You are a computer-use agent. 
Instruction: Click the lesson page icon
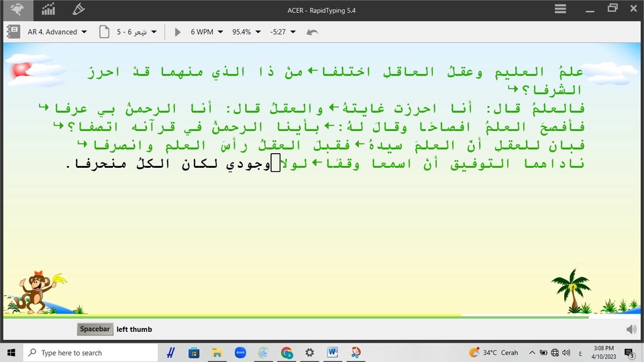105,32
